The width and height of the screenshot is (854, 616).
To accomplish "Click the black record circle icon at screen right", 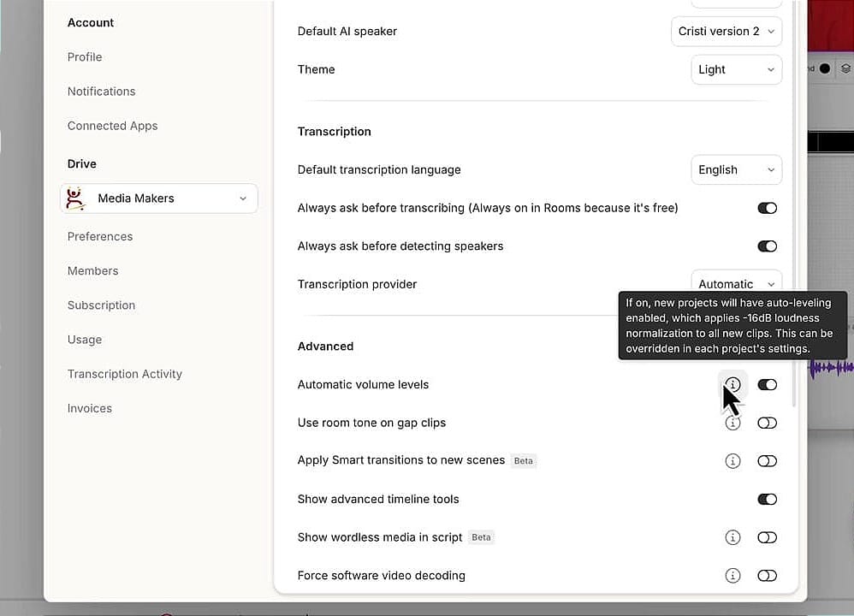I will pyautogui.click(x=823, y=68).
